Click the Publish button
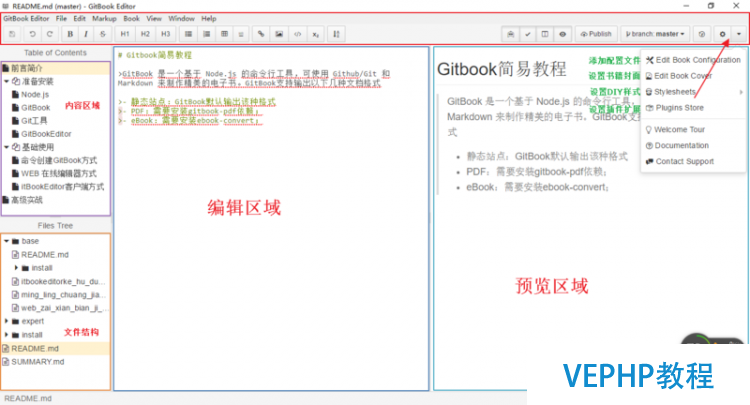This screenshot has height=405, width=750. pyautogui.click(x=596, y=34)
